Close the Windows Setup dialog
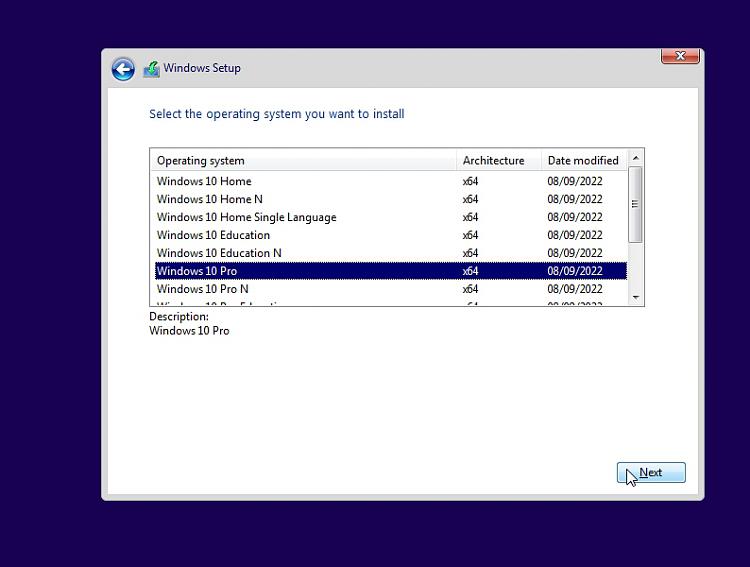Viewport: 750px width, 567px height. (x=680, y=57)
